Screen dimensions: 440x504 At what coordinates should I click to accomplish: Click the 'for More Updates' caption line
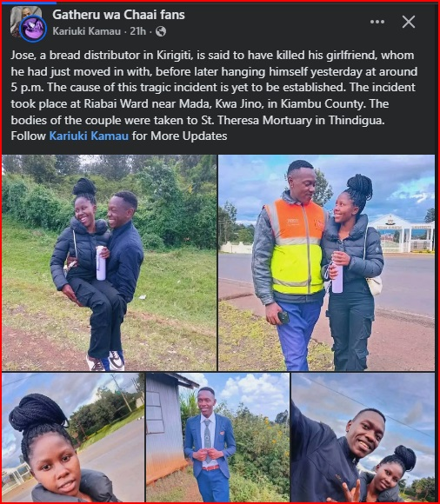point(179,136)
